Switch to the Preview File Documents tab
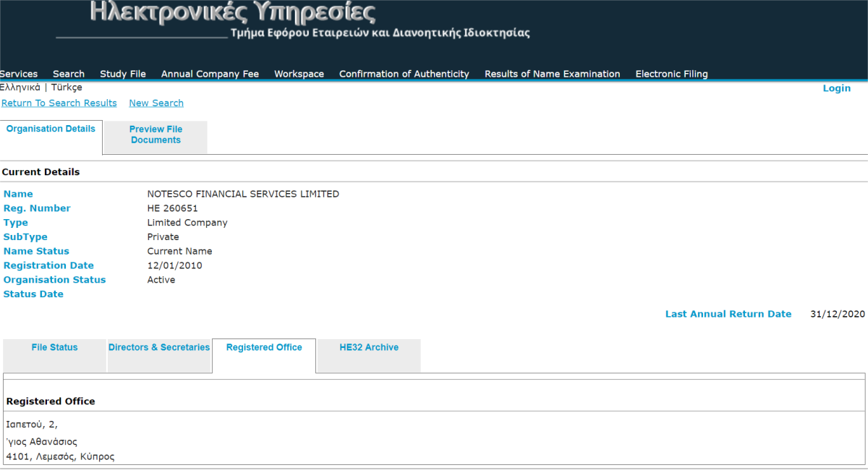This screenshot has width=868, height=473. click(x=155, y=135)
